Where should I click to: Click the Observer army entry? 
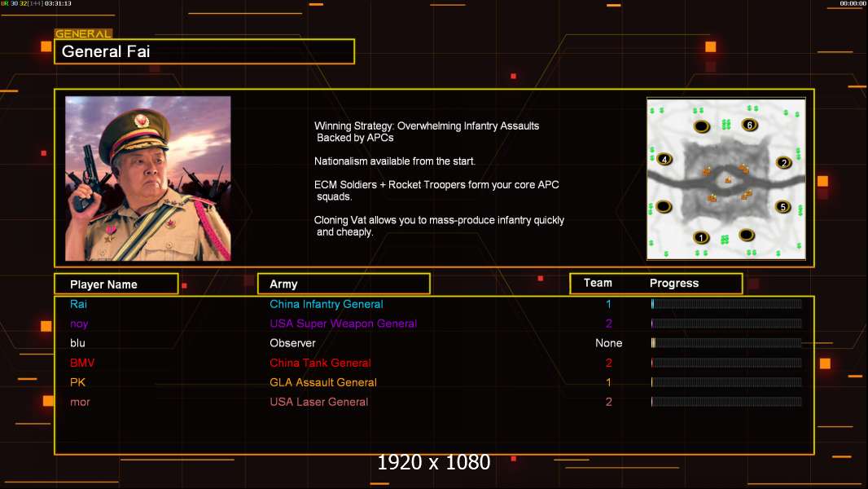pos(292,343)
